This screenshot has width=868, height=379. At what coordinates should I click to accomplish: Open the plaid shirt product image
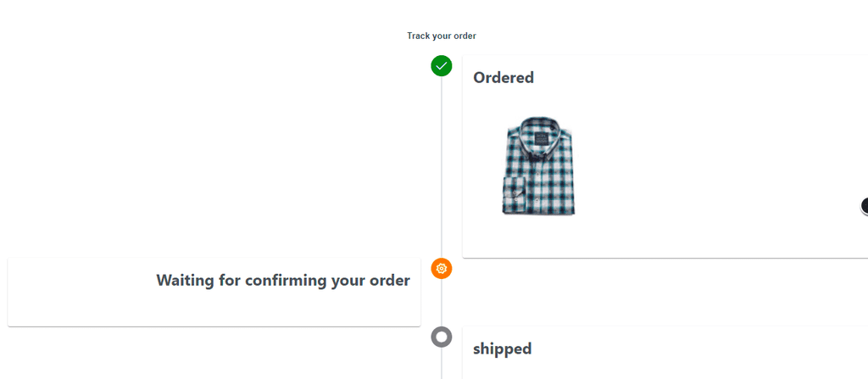pyautogui.click(x=540, y=165)
